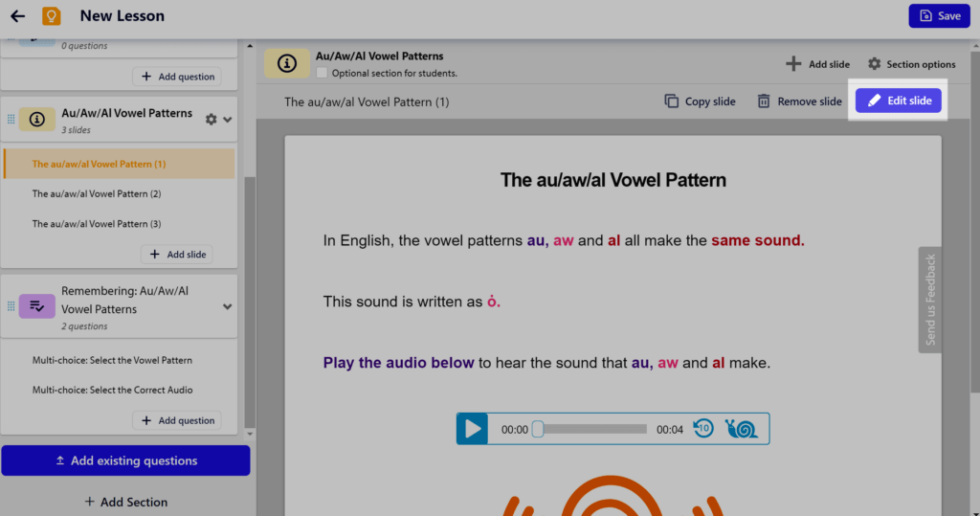Add slide from the sidebar section

pos(177,255)
